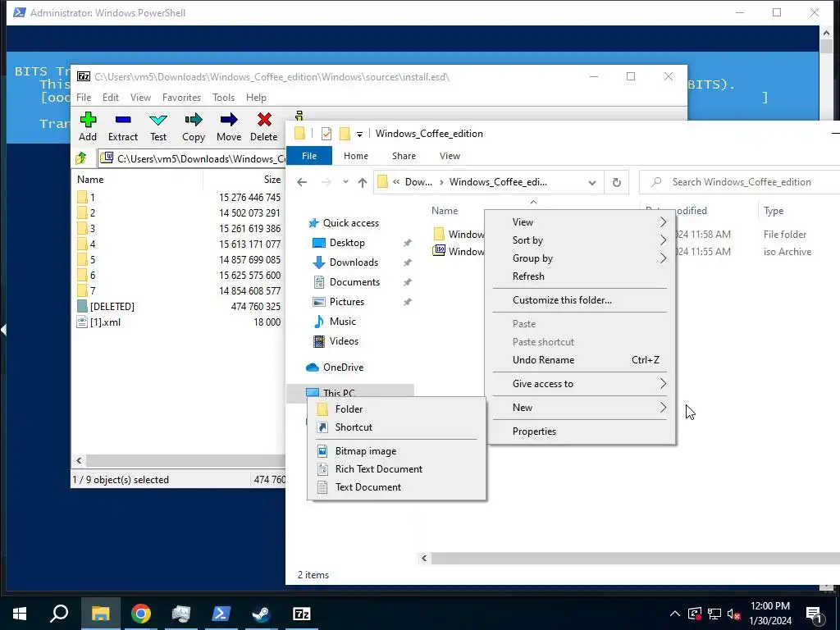Viewport: 840px width, 630px height.
Task: Click the Up arrow in File Explorer
Action: tap(363, 182)
